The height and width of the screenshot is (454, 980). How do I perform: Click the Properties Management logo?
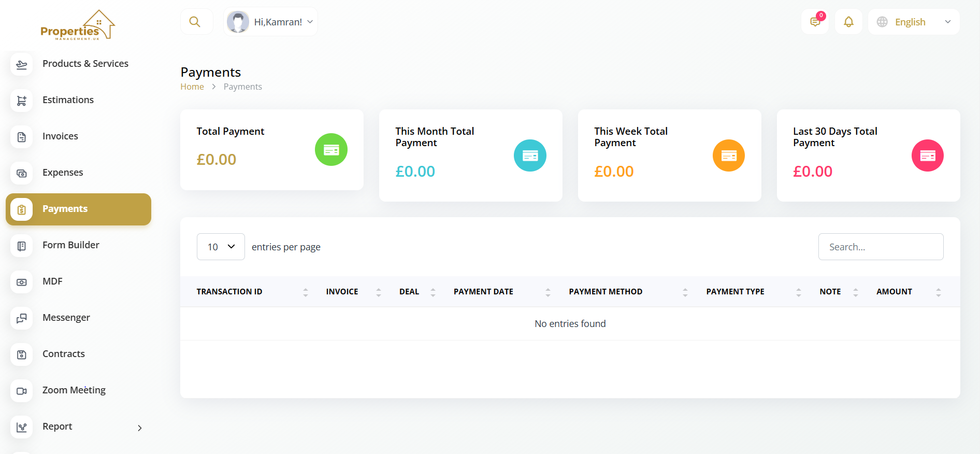click(x=78, y=25)
